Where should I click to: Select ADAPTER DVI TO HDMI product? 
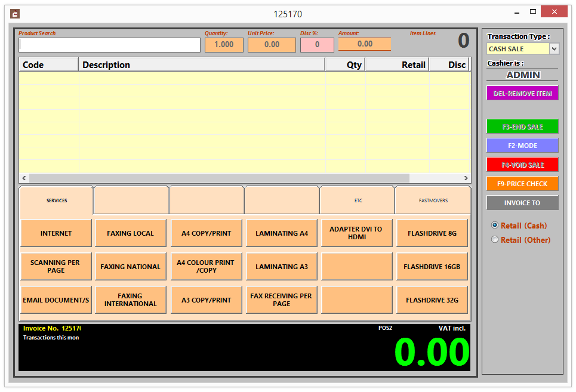[x=356, y=233]
